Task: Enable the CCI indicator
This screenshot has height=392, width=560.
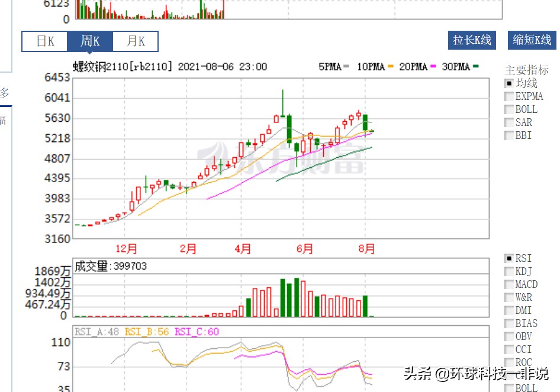Action: click(x=510, y=349)
